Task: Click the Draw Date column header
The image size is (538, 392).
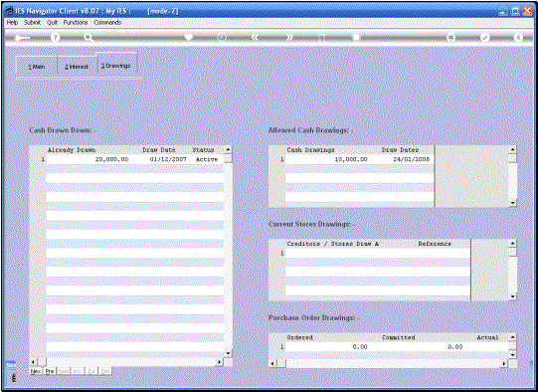Action: point(159,150)
